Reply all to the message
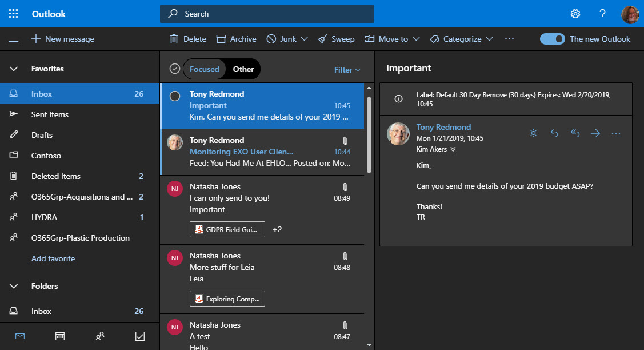 pyautogui.click(x=575, y=133)
